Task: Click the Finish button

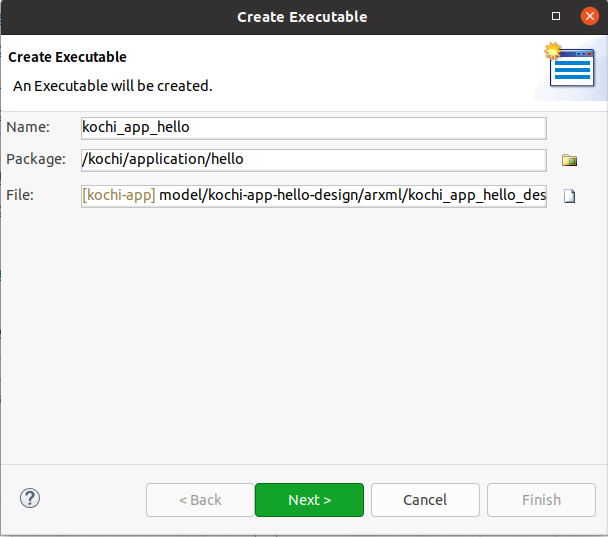Action: (541, 500)
